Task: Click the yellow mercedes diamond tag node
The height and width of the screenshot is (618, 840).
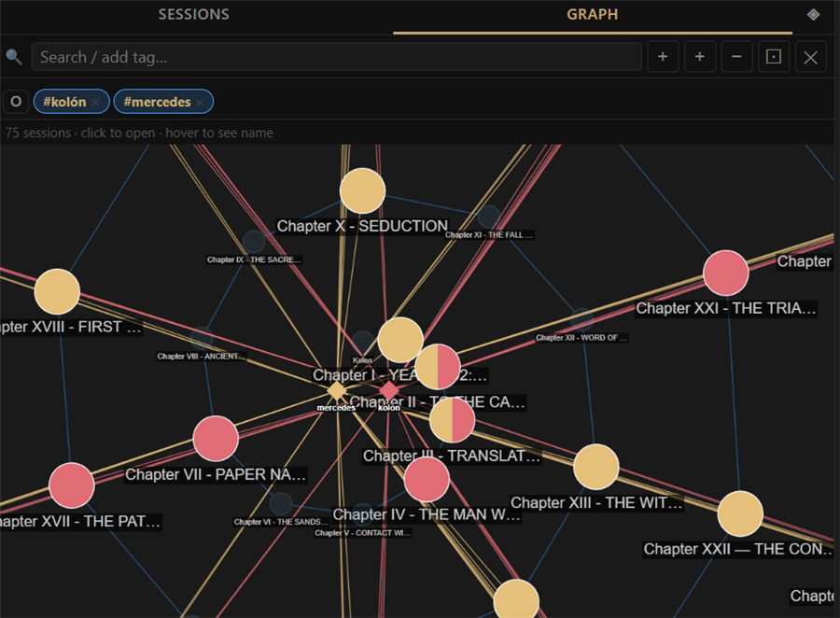Action: pos(336,391)
